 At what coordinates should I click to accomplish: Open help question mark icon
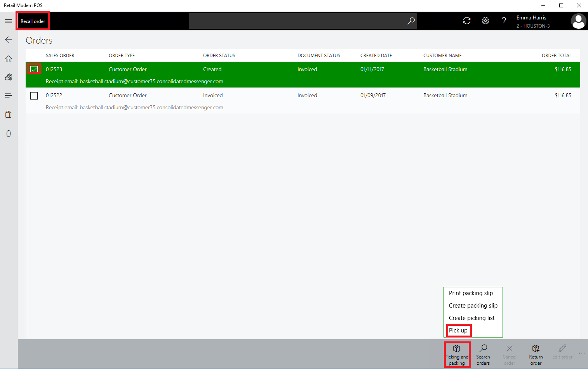point(504,21)
